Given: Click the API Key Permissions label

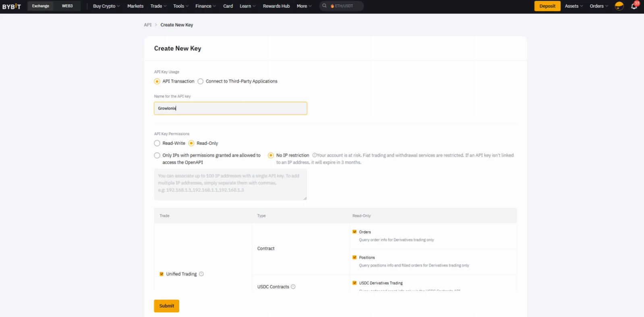Looking at the screenshot, I should pyautogui.click(x=172, y=134).
